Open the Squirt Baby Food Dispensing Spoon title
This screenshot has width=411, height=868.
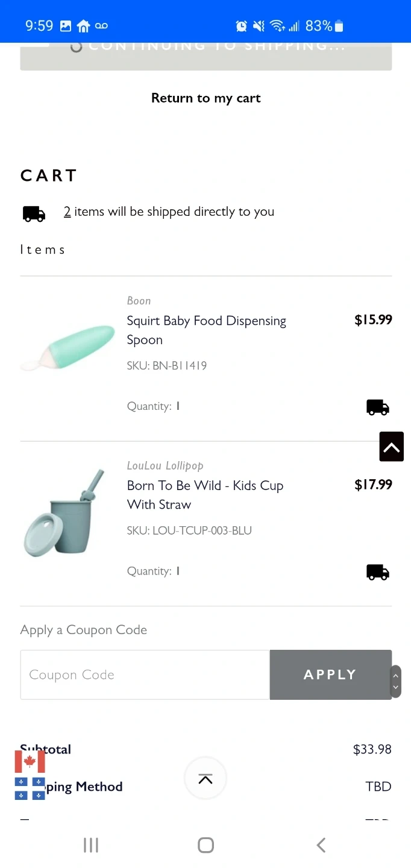[206, 330]
